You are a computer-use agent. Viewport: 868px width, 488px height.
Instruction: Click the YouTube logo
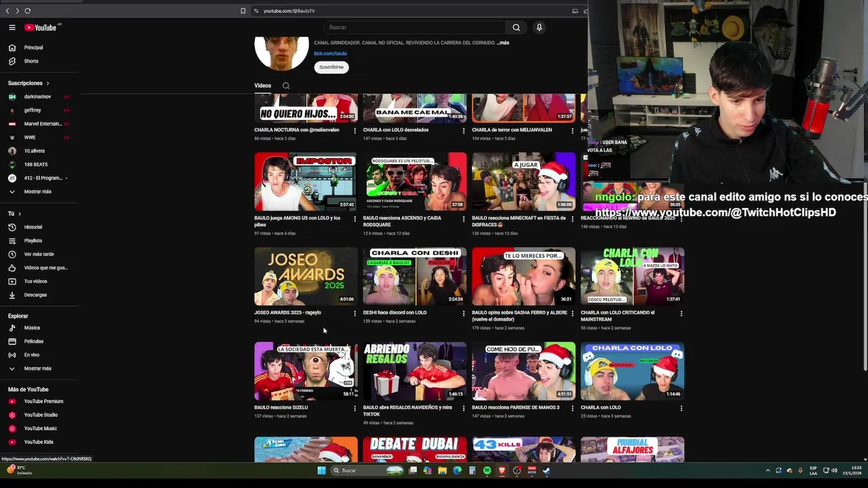(x=41, y=27)
